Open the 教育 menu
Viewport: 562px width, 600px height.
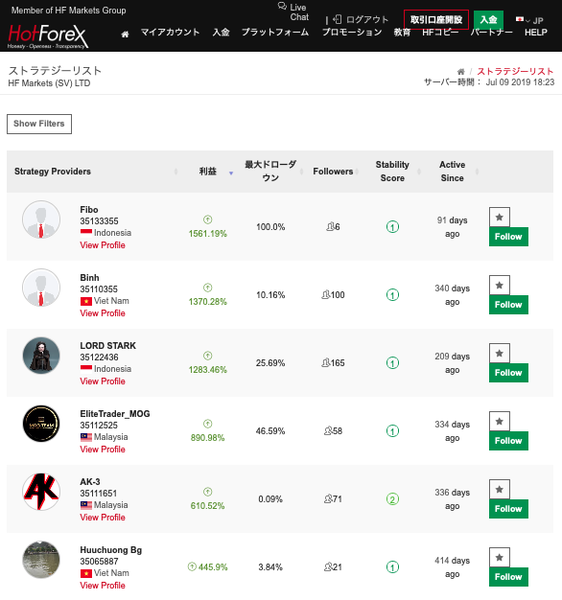(402, 33)
